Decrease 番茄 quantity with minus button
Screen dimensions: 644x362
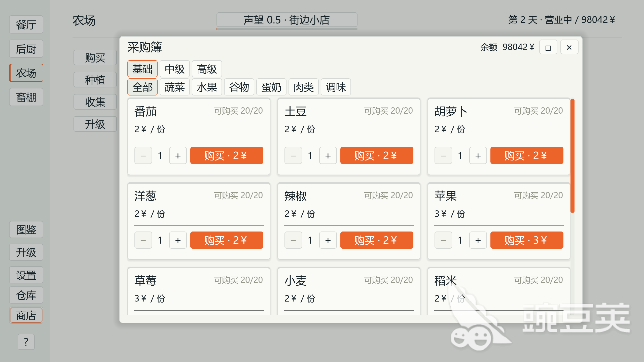tap(143, 156)
